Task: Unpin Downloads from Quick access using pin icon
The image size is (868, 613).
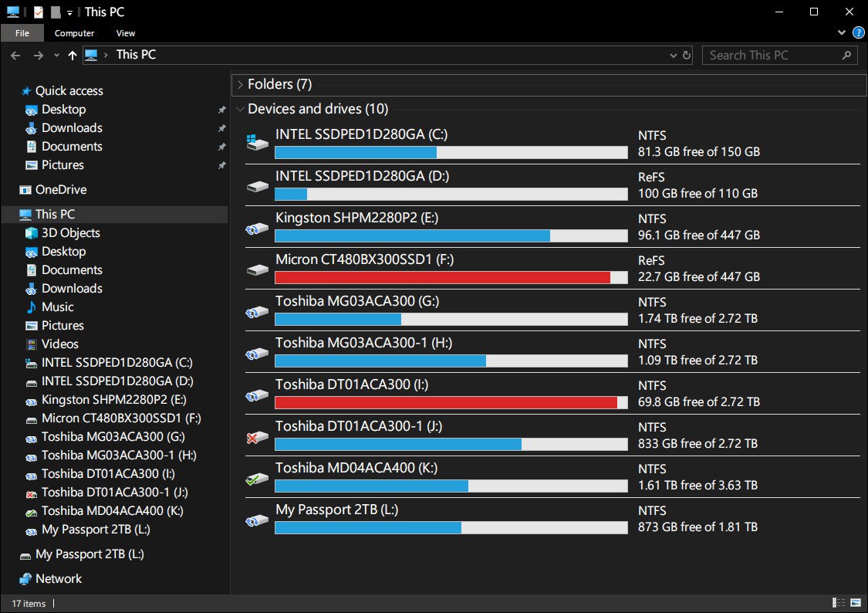Action: point(222,128)
